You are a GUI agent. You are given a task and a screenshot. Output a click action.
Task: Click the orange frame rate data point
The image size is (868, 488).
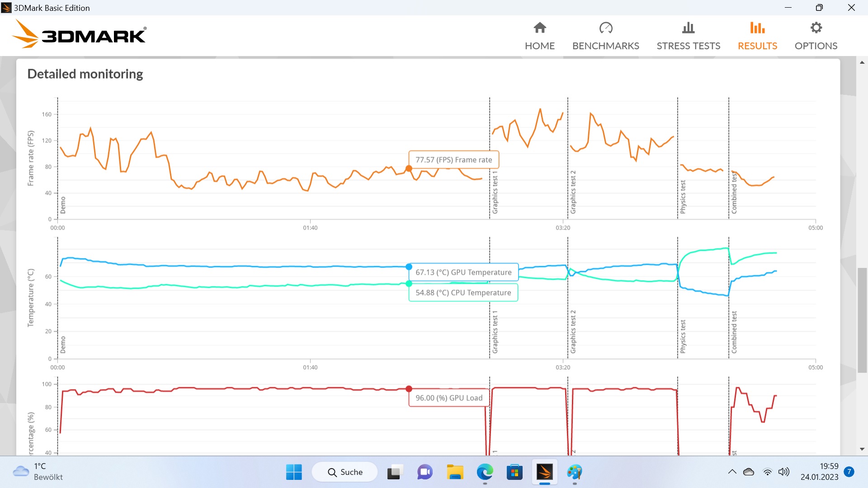pos(409,169)
